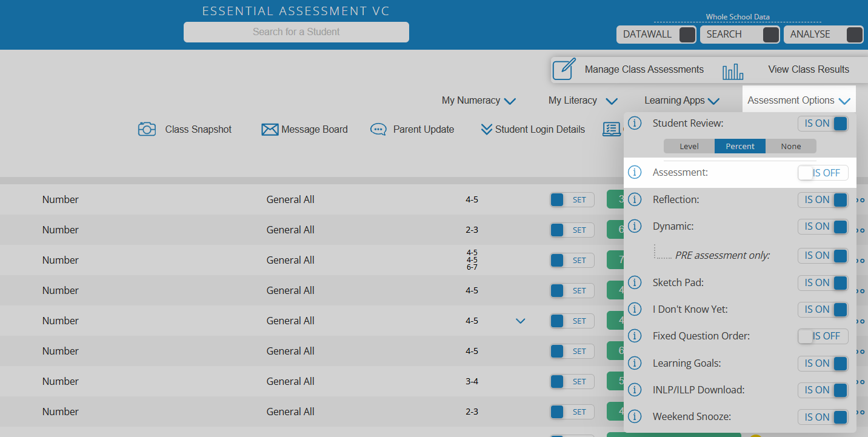Toggle Student Review switch off
868x437 pixels.
coord(823,124)
